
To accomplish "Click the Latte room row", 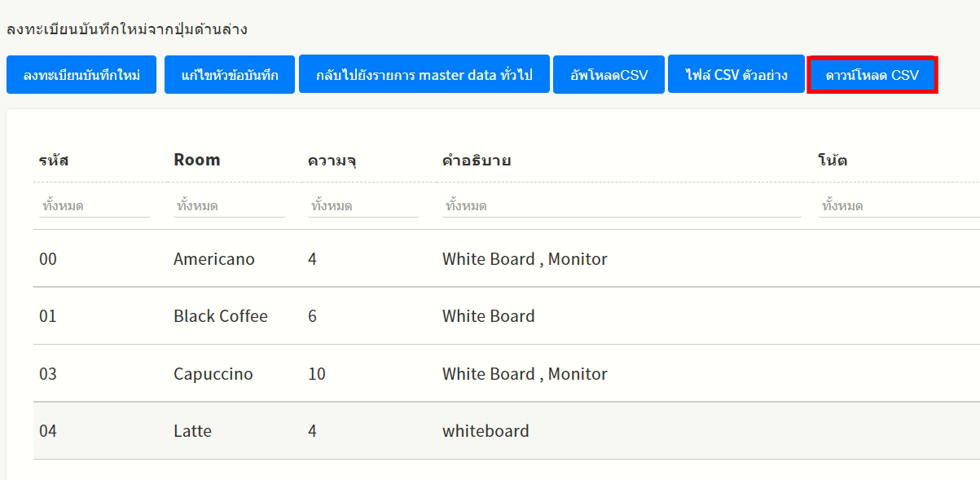I will [192, 431].
